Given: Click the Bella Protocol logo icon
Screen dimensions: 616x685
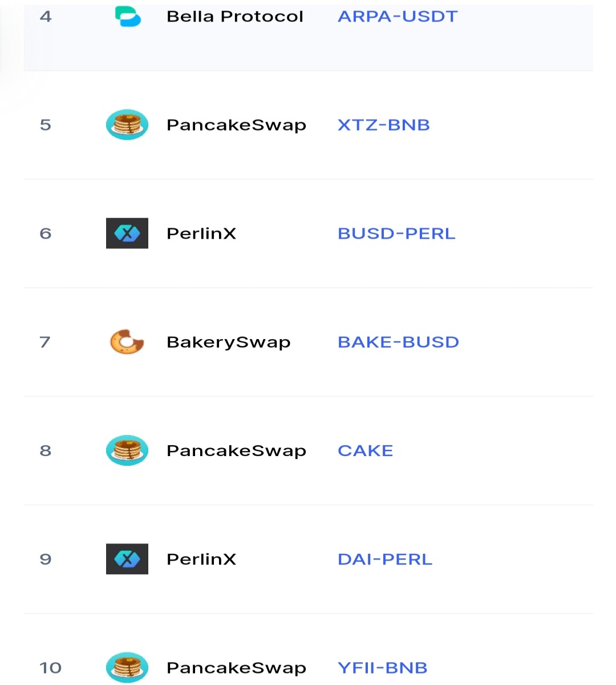Looking at the screenshot, I should click(128, 17).
